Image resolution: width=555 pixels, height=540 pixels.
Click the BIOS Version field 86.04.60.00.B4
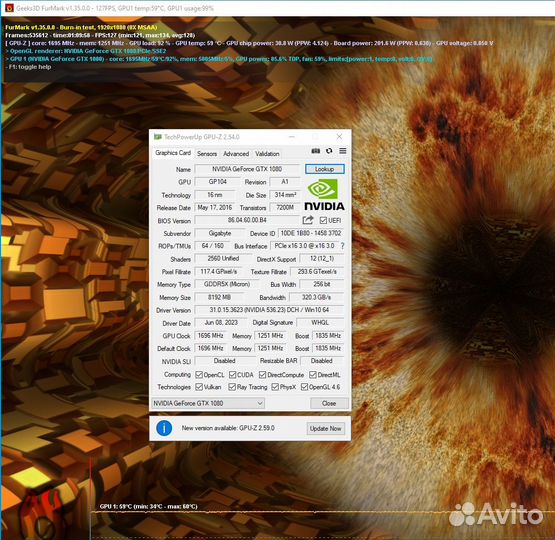247,220
